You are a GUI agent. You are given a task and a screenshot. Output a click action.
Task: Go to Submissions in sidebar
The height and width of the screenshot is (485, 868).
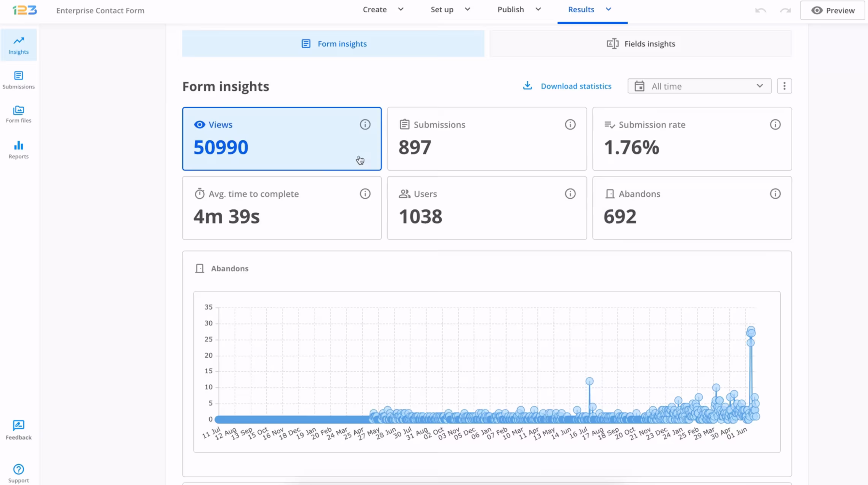point(19,80)
